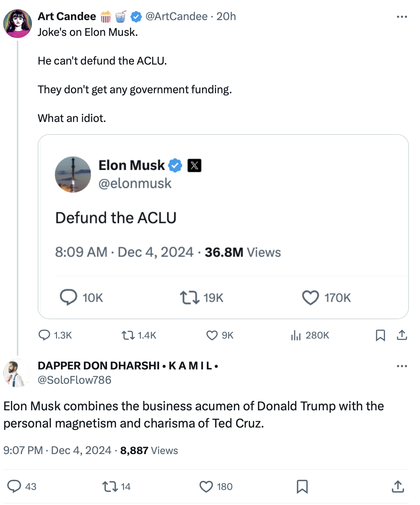Reply to the SoloFlow786 tweet

coord(14,487)
